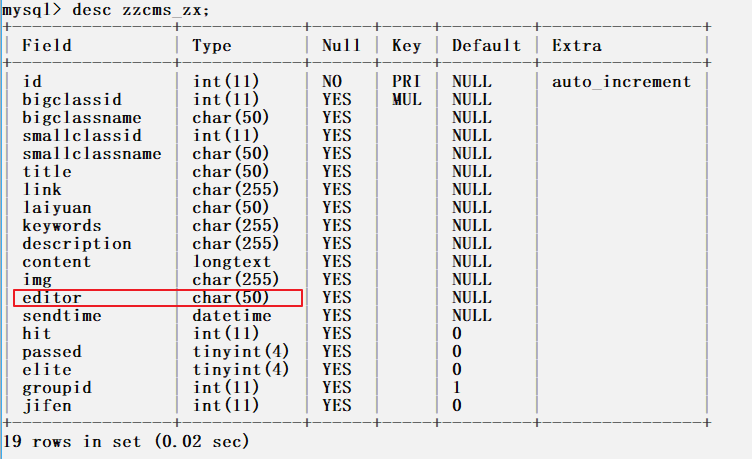The image size is (752, 459).
Task: Click the description field name
Action: 77,244
